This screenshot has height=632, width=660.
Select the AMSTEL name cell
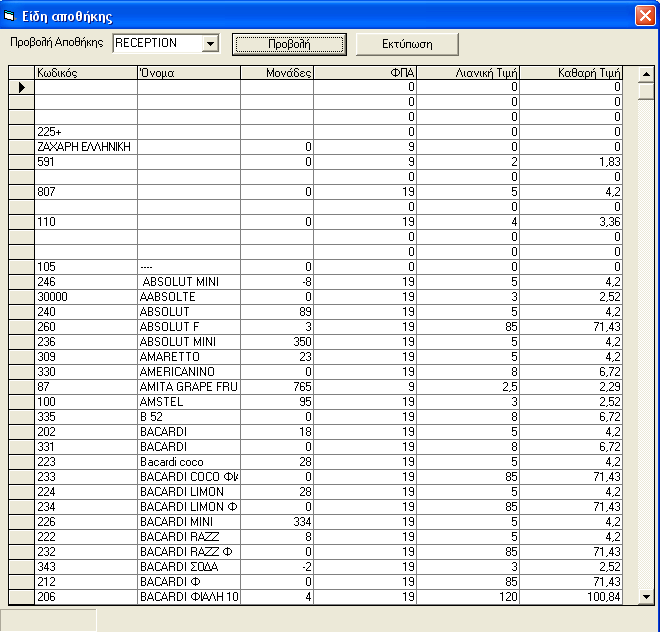189,402
